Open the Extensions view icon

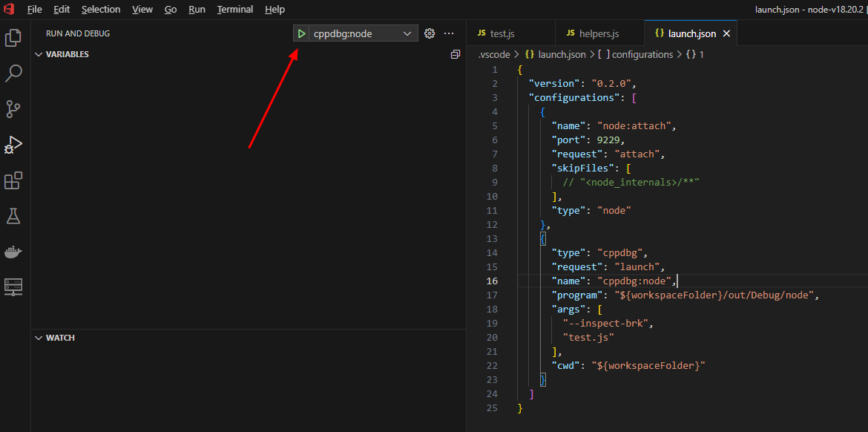[13, 180]
